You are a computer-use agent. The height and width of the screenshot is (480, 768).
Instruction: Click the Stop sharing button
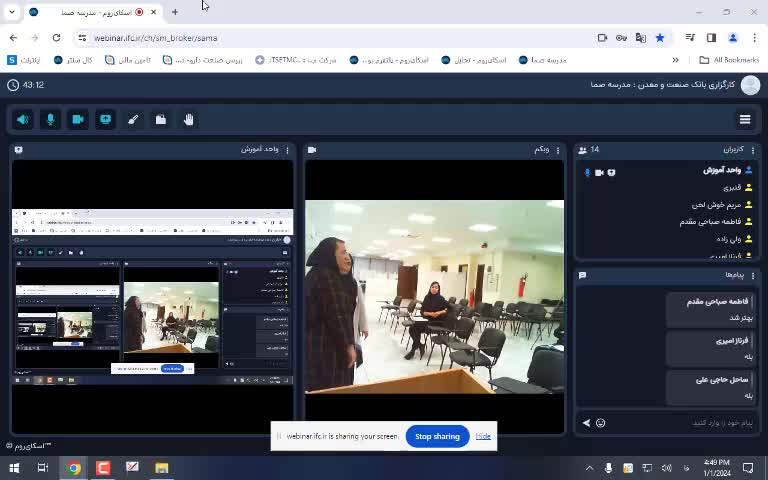pyautogui.click(x=437, y=436)
